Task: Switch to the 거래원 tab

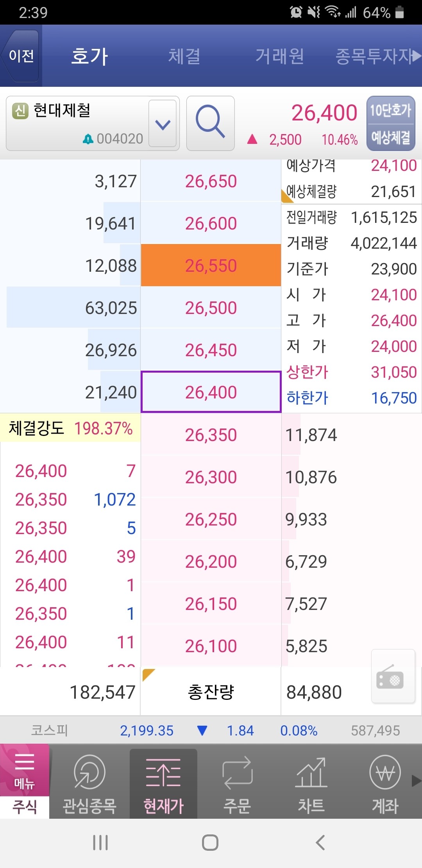Action: click(281, 57)
